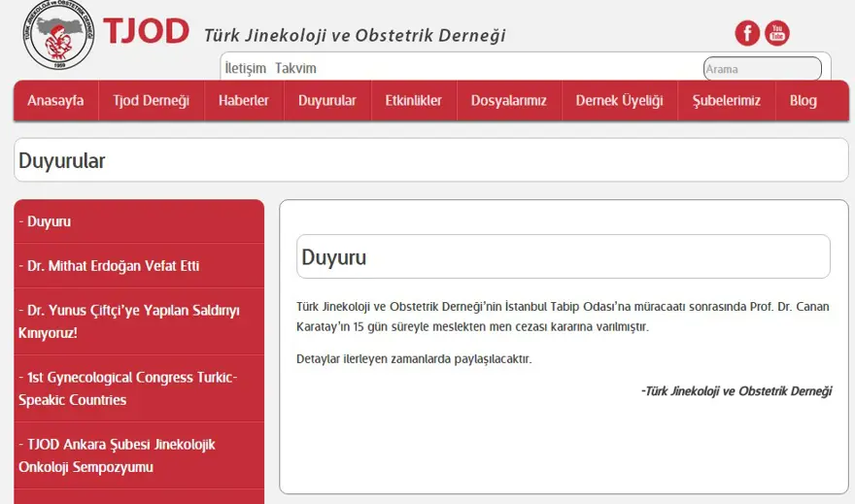The image size is (855, 504).
Task: Open Dr. Yunus Çiftçi saldırı announcement
Action: coord(128,321)
